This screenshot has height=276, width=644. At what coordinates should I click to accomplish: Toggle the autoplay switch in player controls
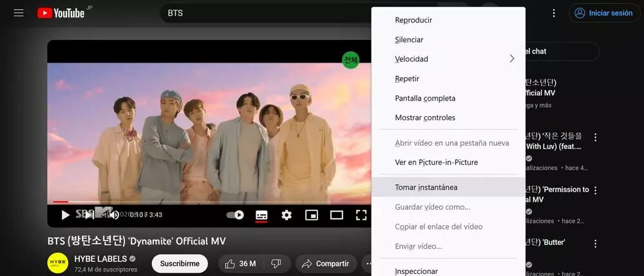(236, 215)
